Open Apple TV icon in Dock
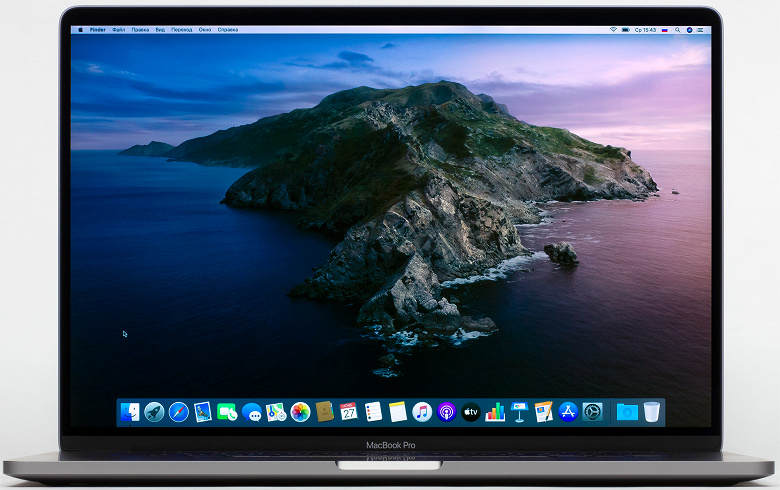The width and height of the screenshot is (780, 490). click(471, 412)
